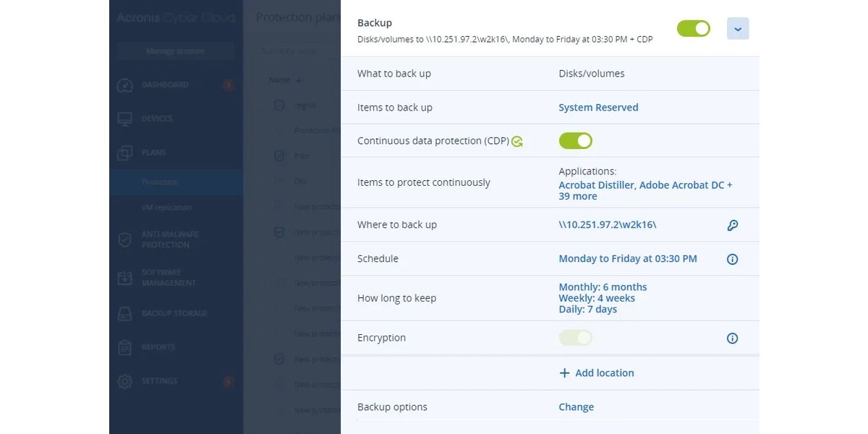The image size is (868, 434).
Task: Click the Anti-Malware Protection shield icon
Action: coord(125,239)
